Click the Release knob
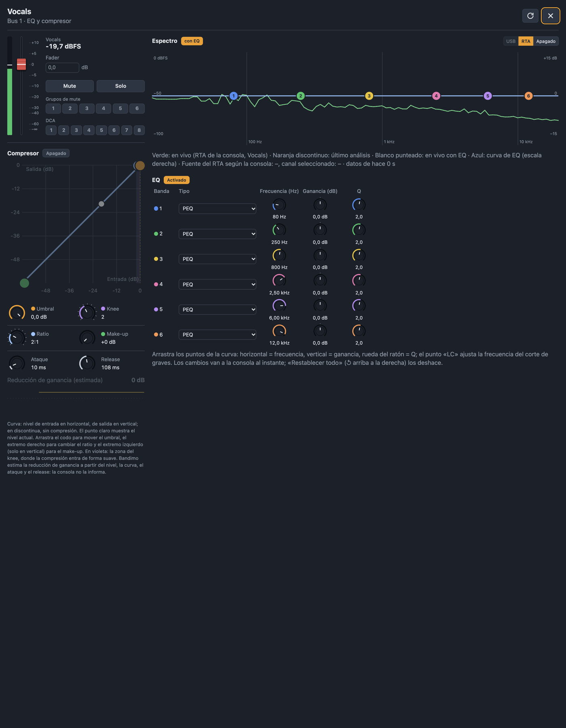566x728 pixels. point(87,363)
